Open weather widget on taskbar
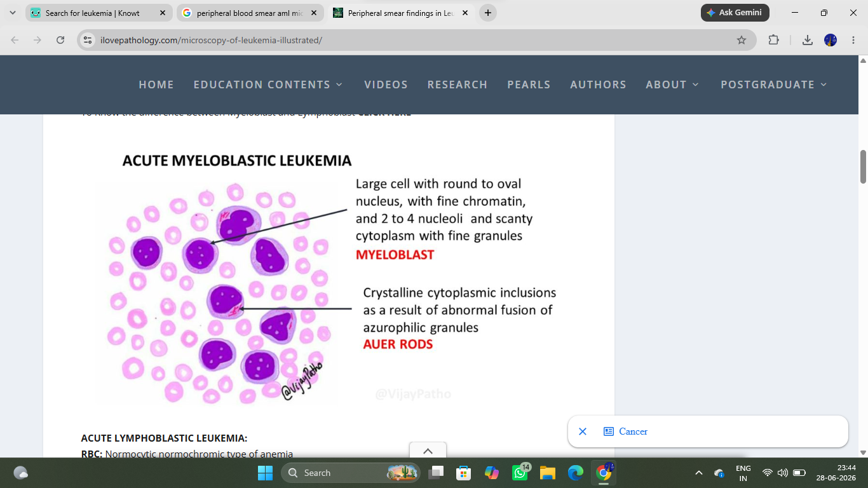This screenshot has width=868, height=488. pos(20,473)
